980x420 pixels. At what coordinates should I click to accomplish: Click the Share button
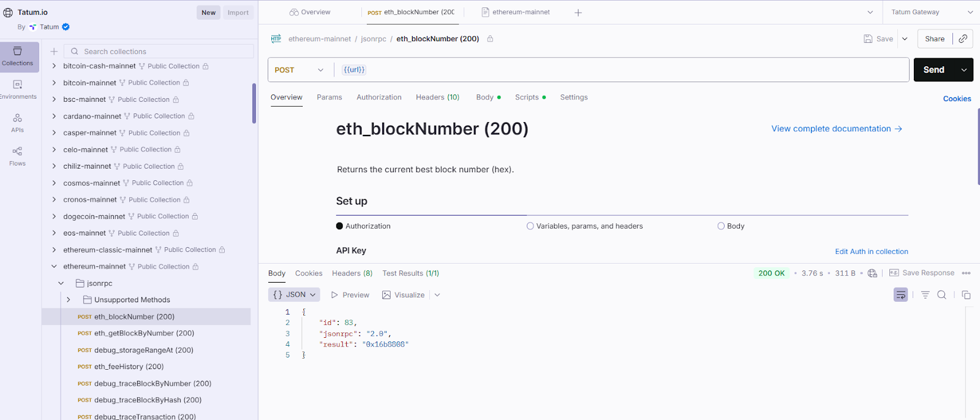pos(935,39)
